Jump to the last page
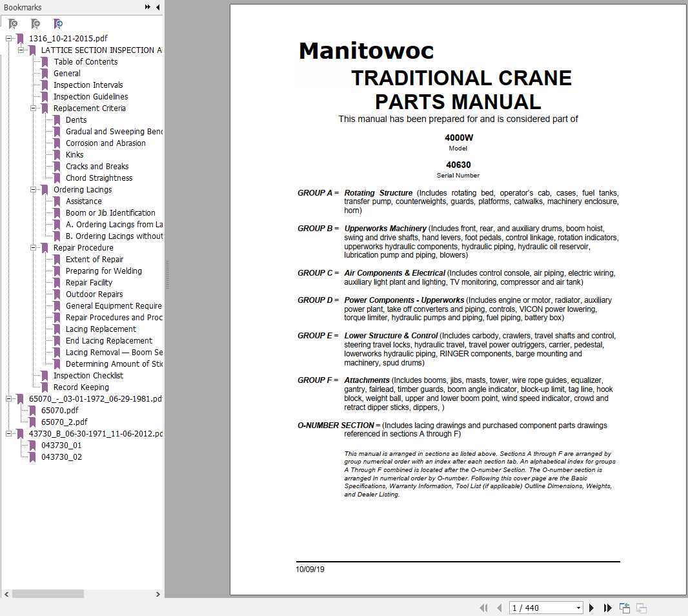Viewport: 688px width, 616px height. point(607,608)
